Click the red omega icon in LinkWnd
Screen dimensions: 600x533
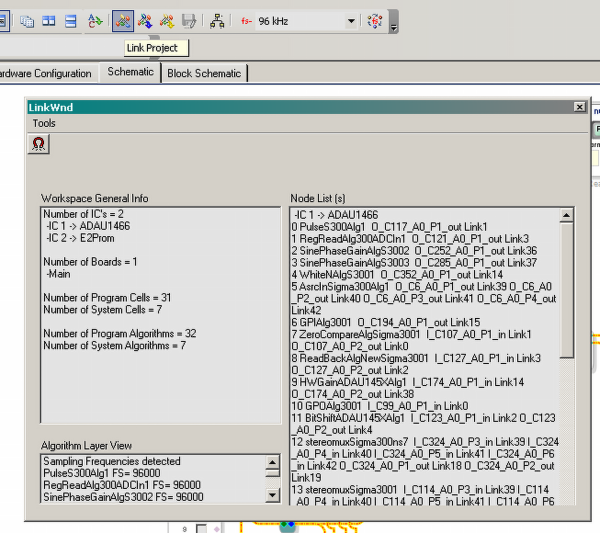pyautogui.click(x=39, y=144)
